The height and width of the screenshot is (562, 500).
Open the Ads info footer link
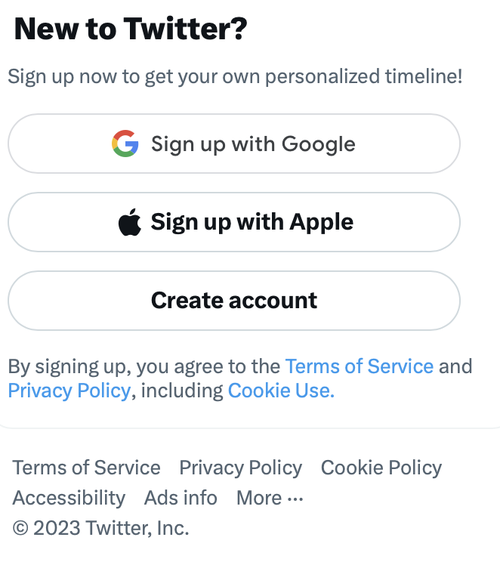(181, 498)
